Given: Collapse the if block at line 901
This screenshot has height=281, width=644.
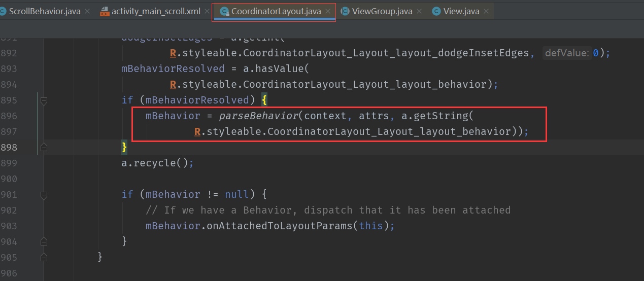Looking at the screenshot, I should point(44,194).
